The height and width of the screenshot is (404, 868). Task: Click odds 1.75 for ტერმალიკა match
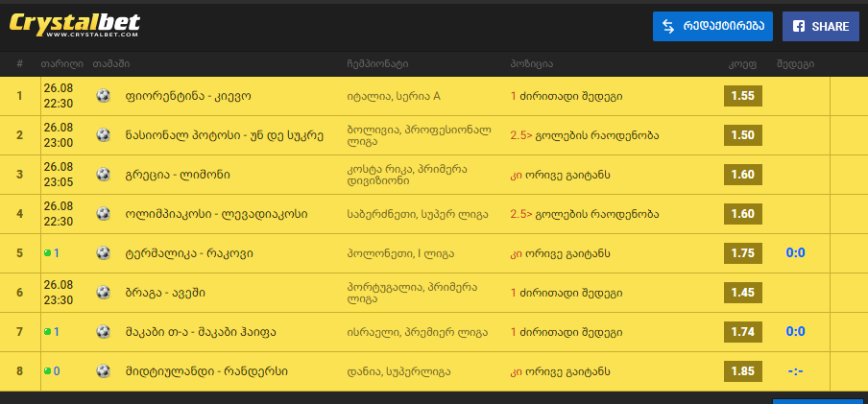point(743,253)
